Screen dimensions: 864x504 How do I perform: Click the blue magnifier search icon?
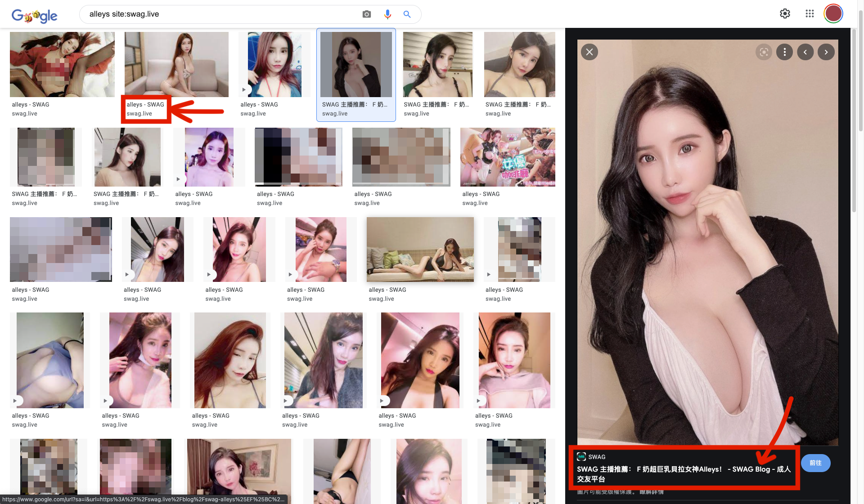407,14
